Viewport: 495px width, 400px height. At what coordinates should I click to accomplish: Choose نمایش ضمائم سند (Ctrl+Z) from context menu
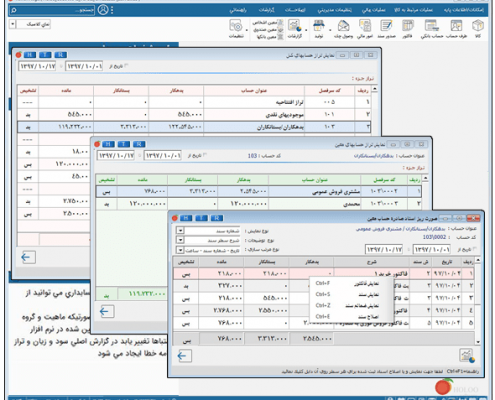click(347, 306)
